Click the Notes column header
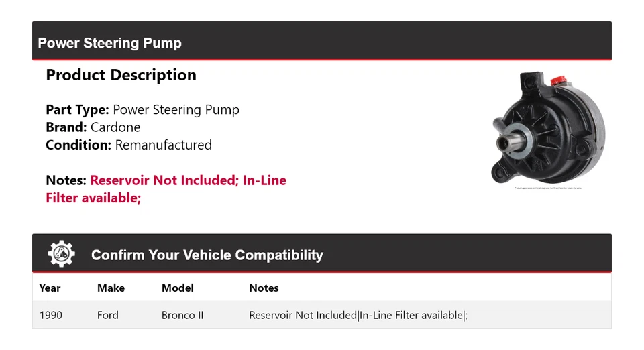Viewport: 644px width, 350px height. tap(264, 288)
